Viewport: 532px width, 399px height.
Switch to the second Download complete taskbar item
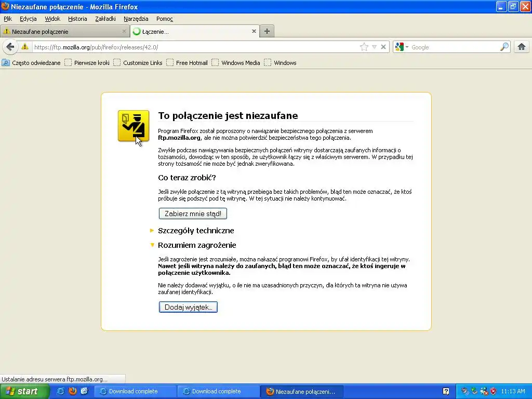pyautogui.click(x=218, y=391)
